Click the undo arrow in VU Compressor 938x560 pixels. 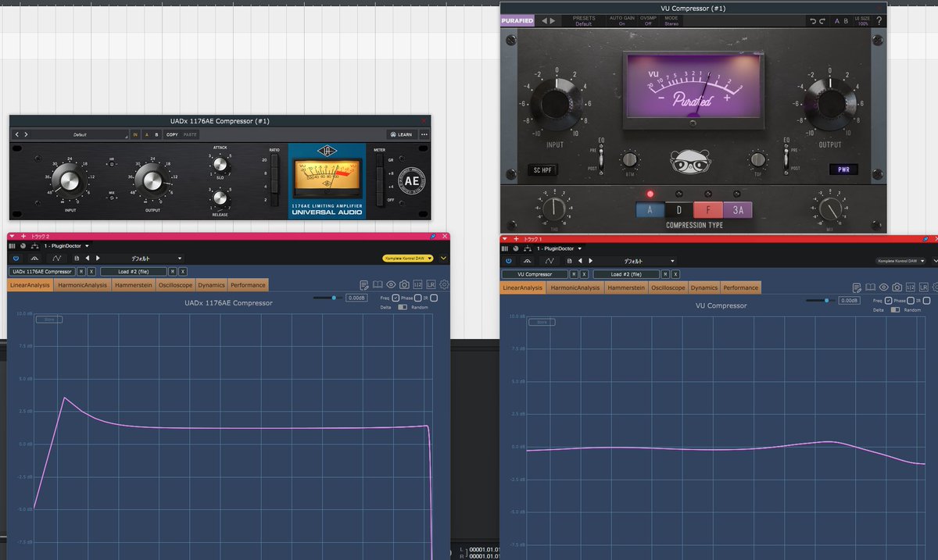coord(813,21)
